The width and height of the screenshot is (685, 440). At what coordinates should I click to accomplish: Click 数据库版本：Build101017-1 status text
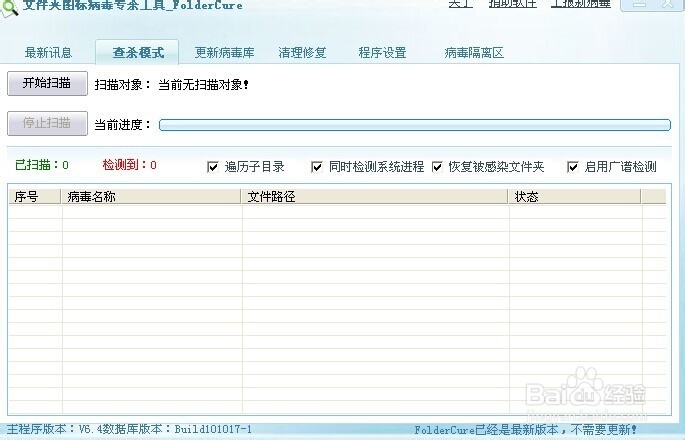point(177,429)
